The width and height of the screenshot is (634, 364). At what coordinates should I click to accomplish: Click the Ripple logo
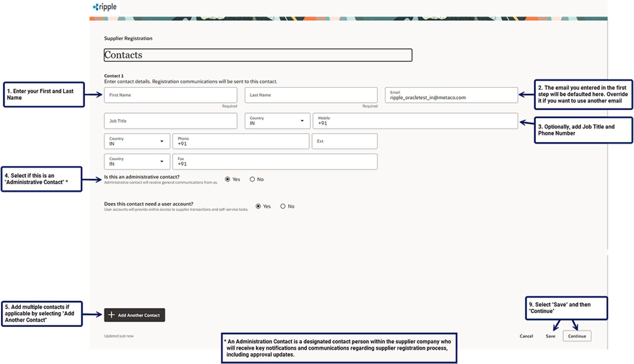[x=105, y=7]
